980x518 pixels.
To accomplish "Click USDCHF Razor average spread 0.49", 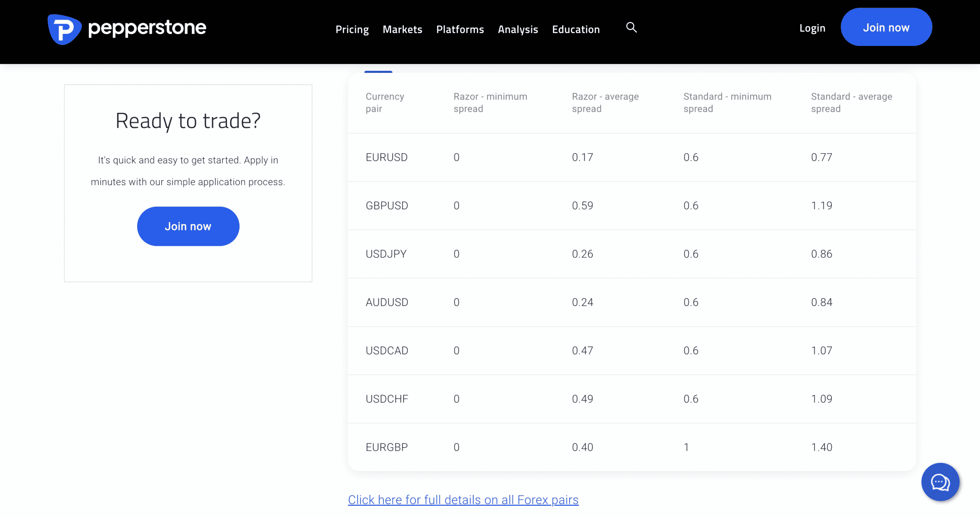I will pyautogui.click(x=582, y=399).
